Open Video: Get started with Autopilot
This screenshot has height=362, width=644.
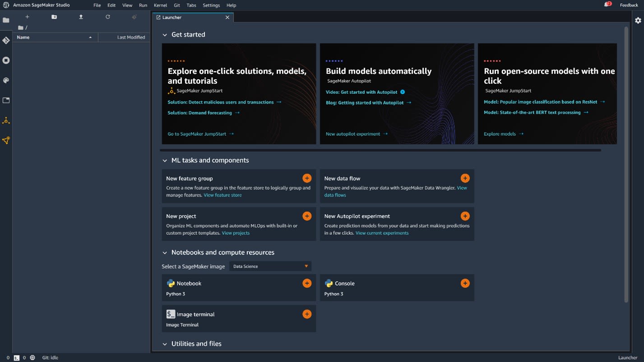[361, 92]
